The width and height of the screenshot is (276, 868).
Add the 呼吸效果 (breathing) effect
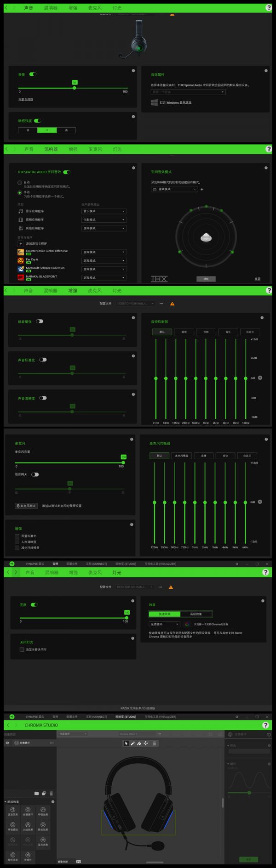(43, 811)
